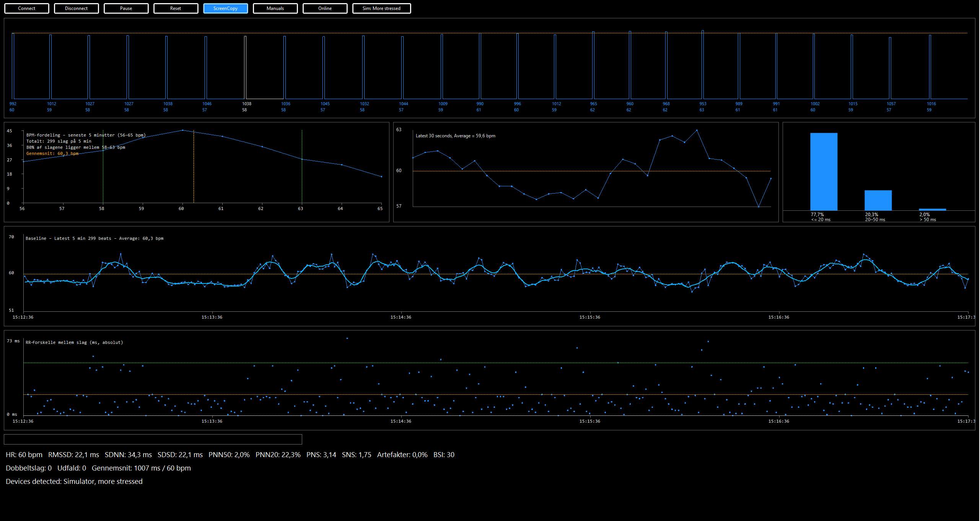Click the small 2,0% bar over 50 ms

(x=932, y=209)
